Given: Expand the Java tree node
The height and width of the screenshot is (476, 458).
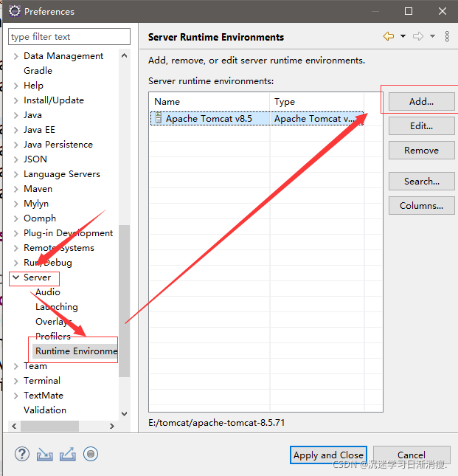Looking at the screenshot, I should 16,115.
